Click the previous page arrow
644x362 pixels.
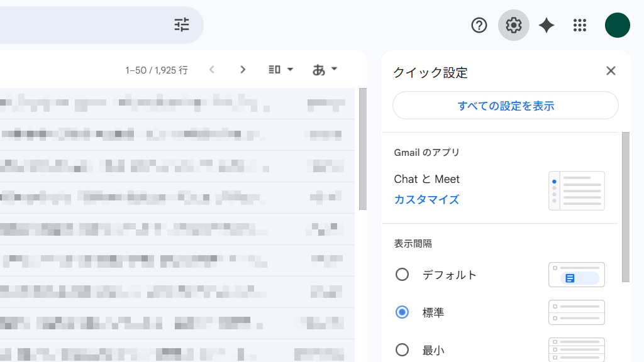pos(212,70)
